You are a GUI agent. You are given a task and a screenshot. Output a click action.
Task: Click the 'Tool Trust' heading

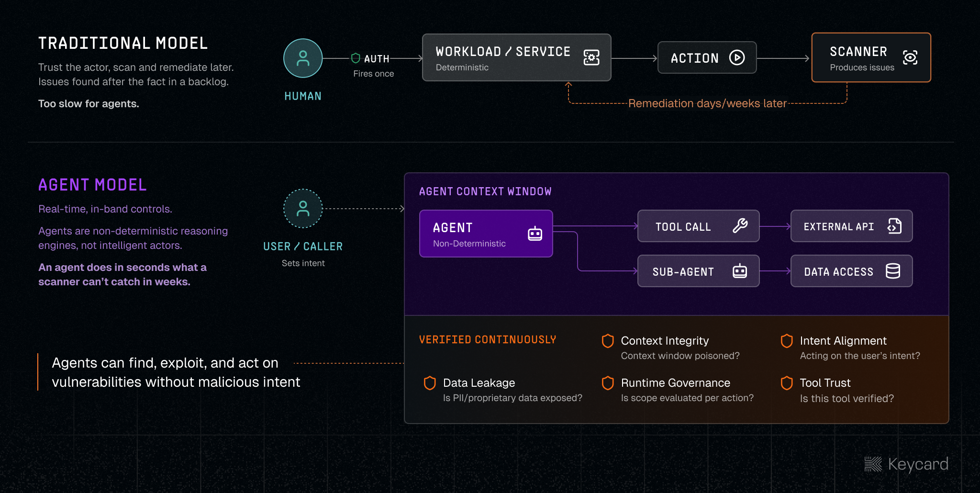tap(825, 383)
